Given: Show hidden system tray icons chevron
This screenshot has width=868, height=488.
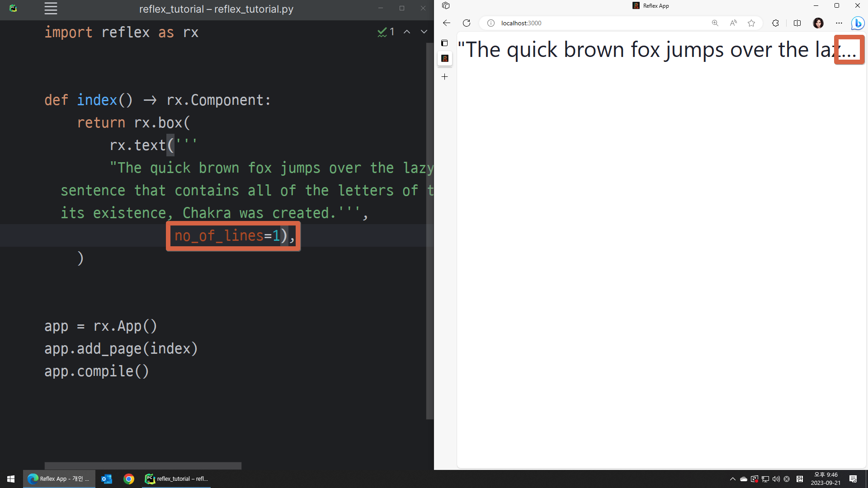Looking at the screenshot, I should tap(732, 479).
